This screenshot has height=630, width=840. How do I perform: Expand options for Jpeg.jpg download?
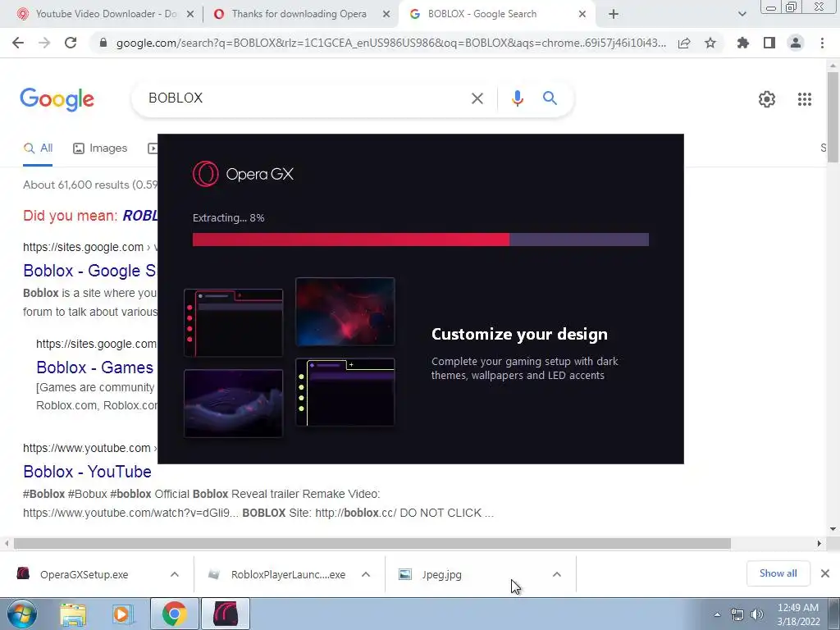[557, 574]
